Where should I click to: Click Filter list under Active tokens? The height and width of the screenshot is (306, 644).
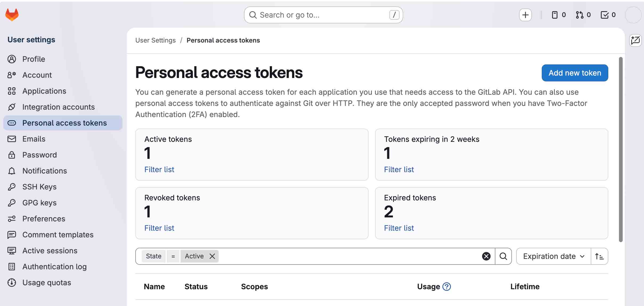tap(159, 169)
